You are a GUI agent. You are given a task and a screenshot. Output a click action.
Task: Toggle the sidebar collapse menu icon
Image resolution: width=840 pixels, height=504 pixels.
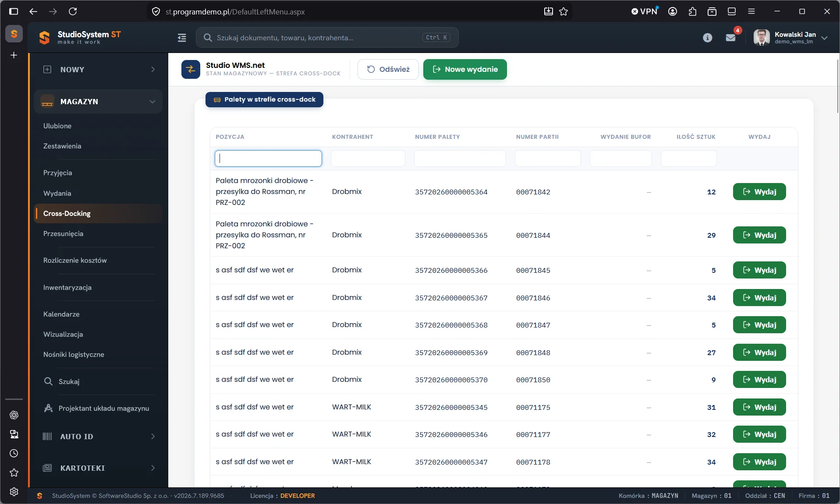(x=182, y=38)
